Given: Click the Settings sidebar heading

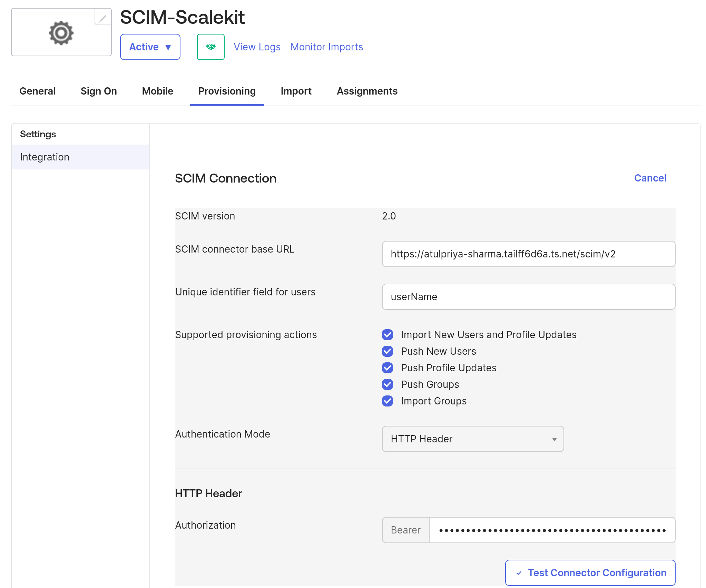Looking at the screenshot, I should pyautogui.click(x=38, y=134).
